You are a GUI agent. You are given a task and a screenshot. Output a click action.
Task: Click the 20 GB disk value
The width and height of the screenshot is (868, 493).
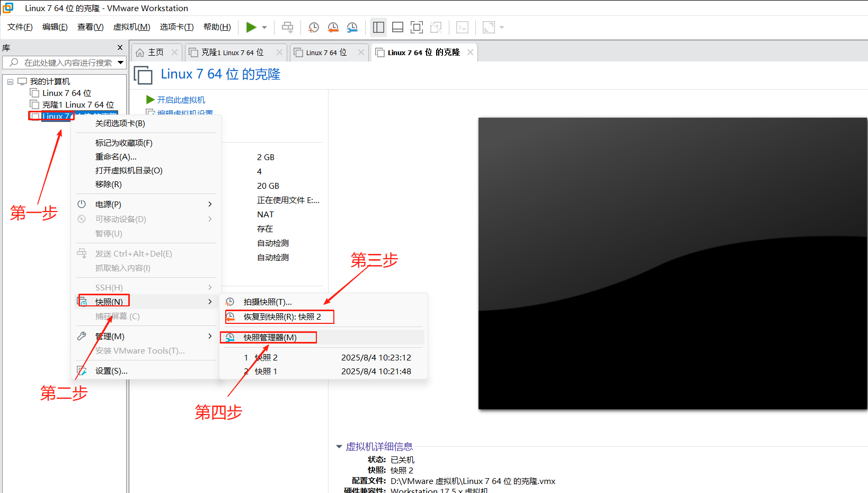[x=268, y=186]
